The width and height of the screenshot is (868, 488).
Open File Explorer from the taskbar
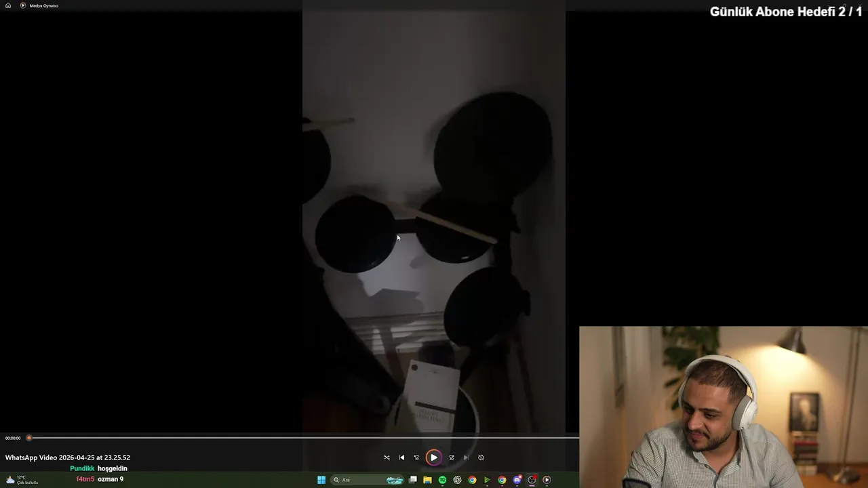[x=427, y=480]
